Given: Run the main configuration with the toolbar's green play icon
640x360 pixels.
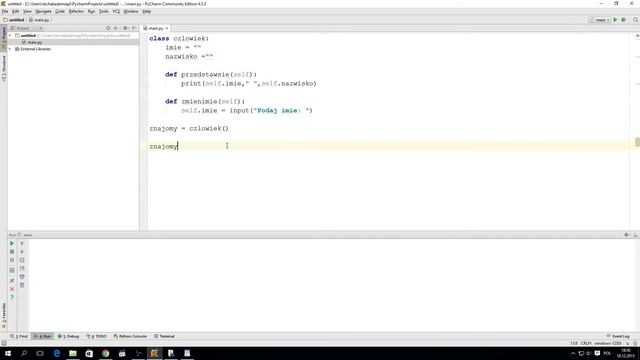Looking at the screenshot, I should tap(615, 20).
